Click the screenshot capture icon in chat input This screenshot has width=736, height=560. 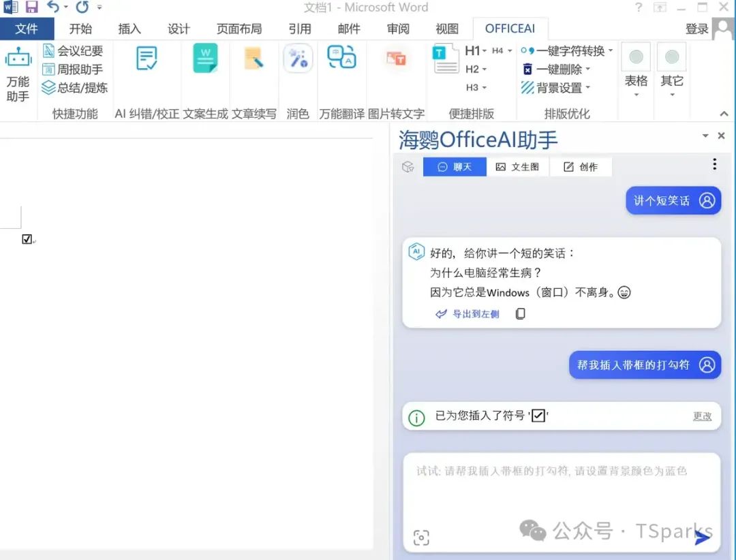(421, 538)
